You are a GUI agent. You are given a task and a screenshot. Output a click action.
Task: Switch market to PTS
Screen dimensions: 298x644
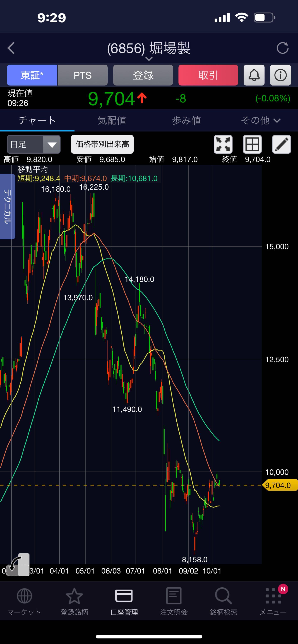pyautogui.click(x=83, y=75)
